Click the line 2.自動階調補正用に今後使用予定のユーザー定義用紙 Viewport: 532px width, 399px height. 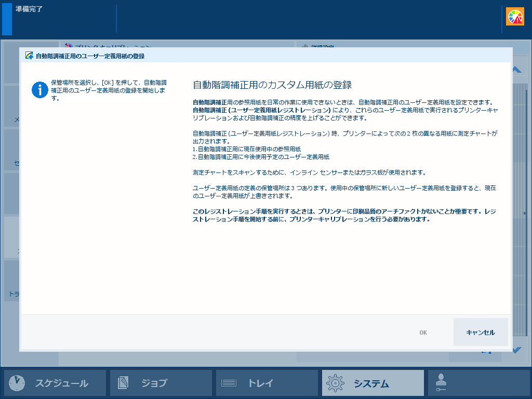261,157
